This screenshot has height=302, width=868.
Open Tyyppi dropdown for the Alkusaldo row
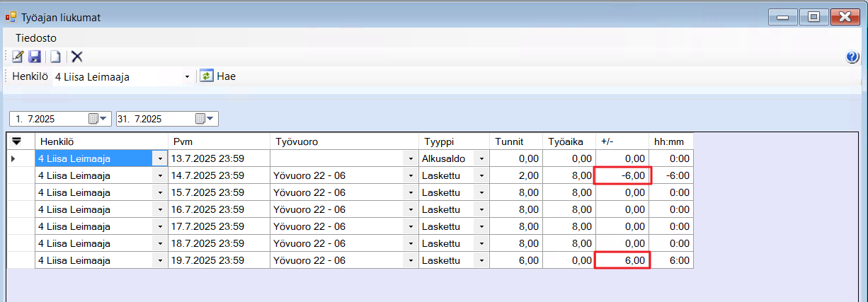(481, 158)
